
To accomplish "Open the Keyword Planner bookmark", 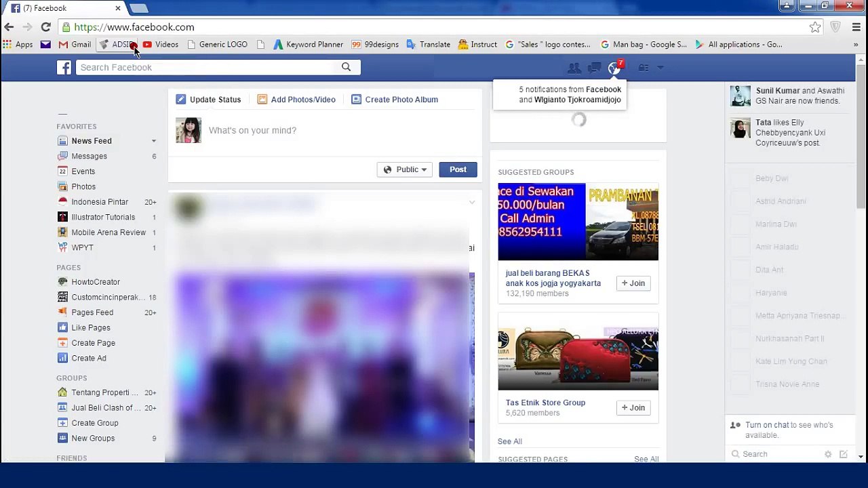I will tap(309, 45).
